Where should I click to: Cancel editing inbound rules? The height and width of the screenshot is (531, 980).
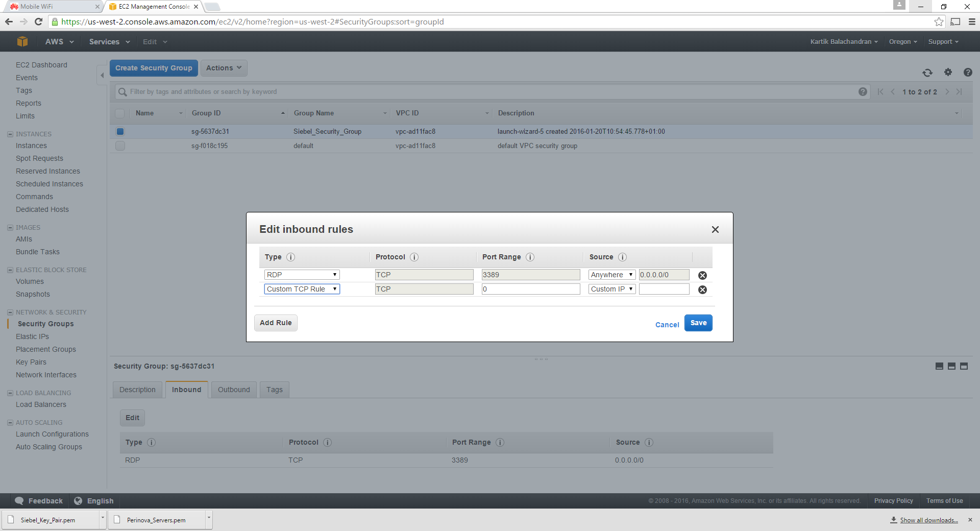667,325
